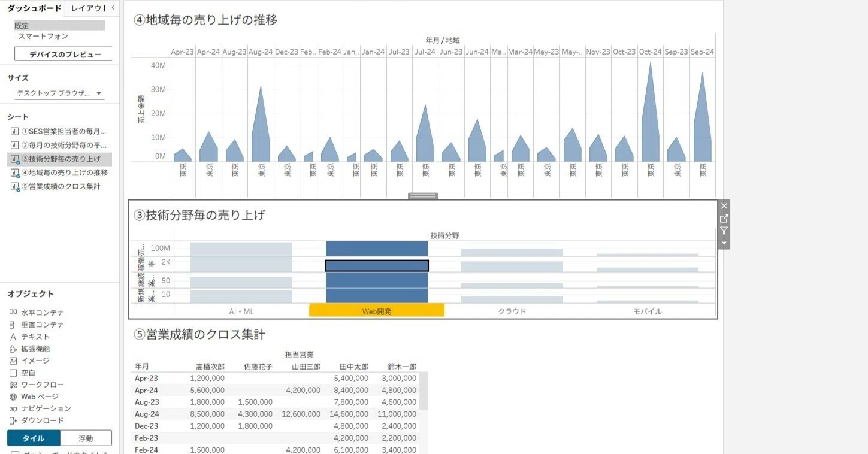The width and height of the screenshot is (868, 454).
Task: Click the sheet icon for ①SES営業担当者の毎月
Action: pos(14,131)
